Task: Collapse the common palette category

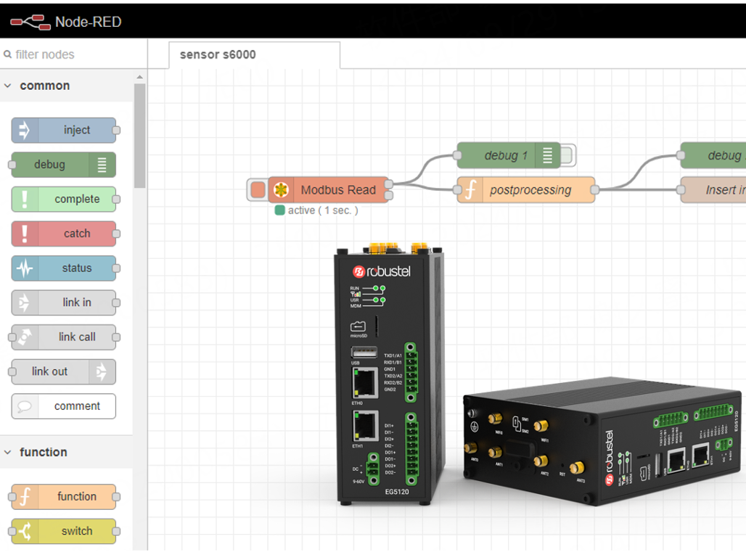Action: [8, 86]
